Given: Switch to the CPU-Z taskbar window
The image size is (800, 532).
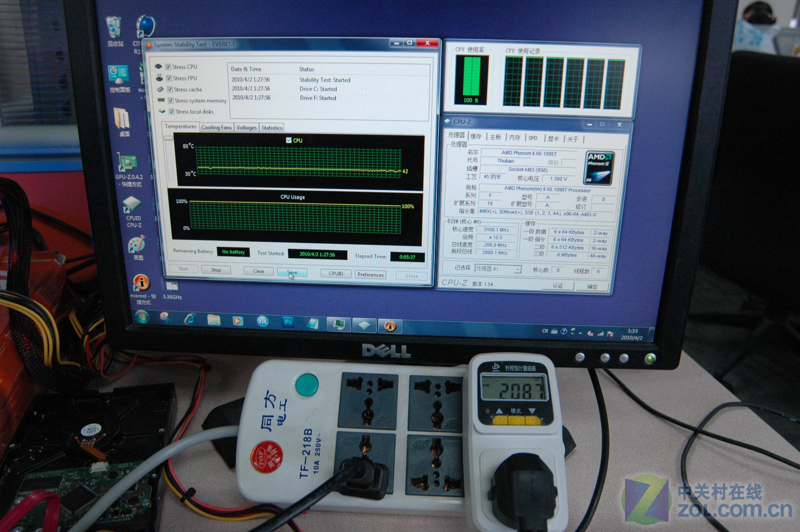Looking at the screenshot, I should point(365,325).
